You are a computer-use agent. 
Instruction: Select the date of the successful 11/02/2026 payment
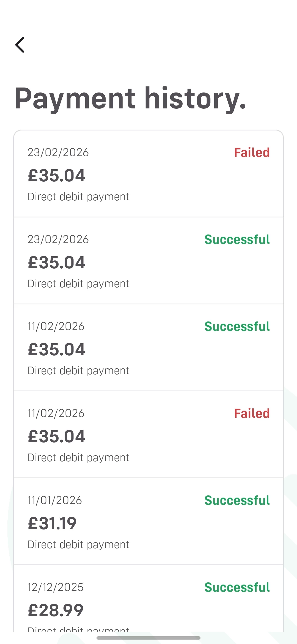tap(56, 326)
